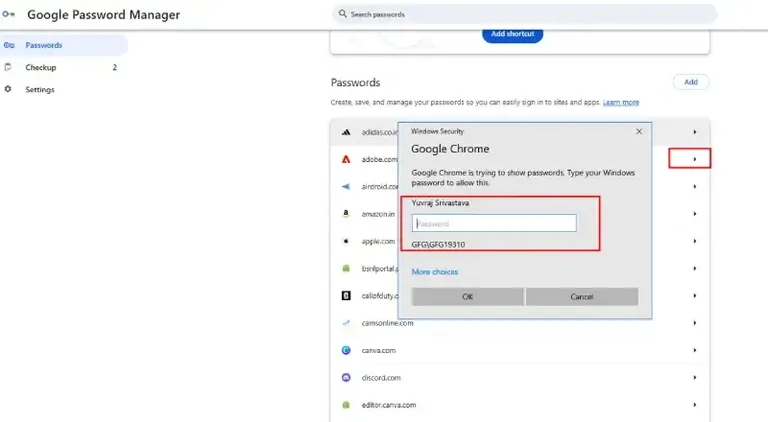Click the Add password button
The height and width of the screenshot is (422, 768).
pyautogui.click(x=691, y=82)
